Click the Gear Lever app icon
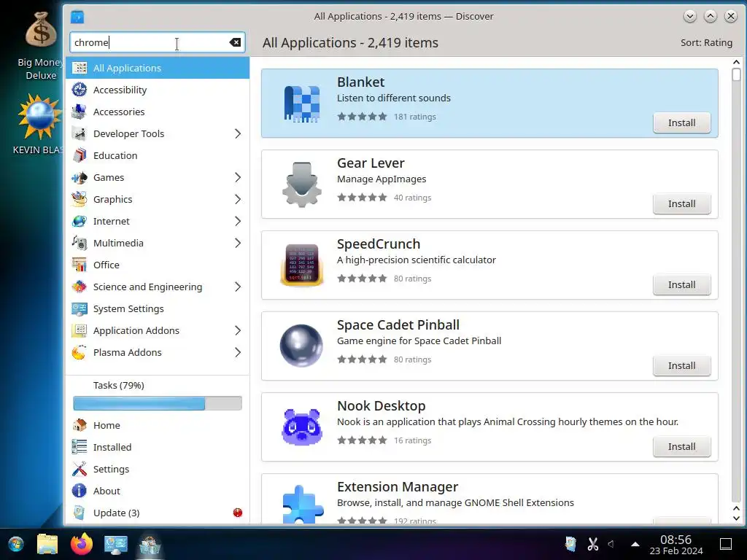Screen dimensions: 747x560 pyautogui.click(x=302, y=184)
